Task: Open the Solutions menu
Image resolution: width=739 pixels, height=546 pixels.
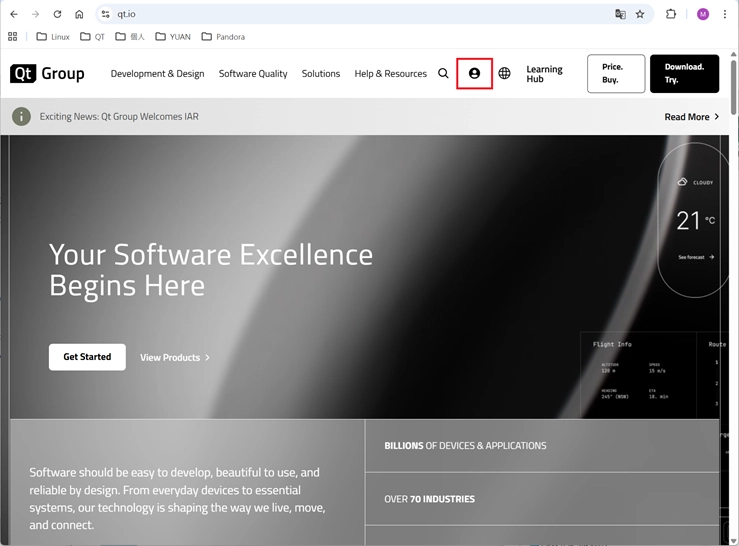Action: click(x=321, y=73)
